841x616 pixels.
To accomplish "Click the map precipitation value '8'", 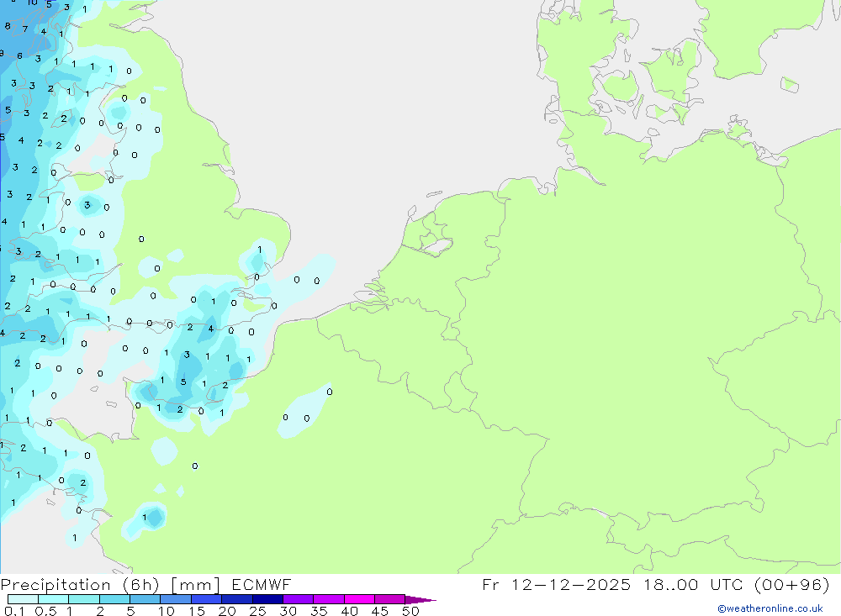I will click(7, 26).
